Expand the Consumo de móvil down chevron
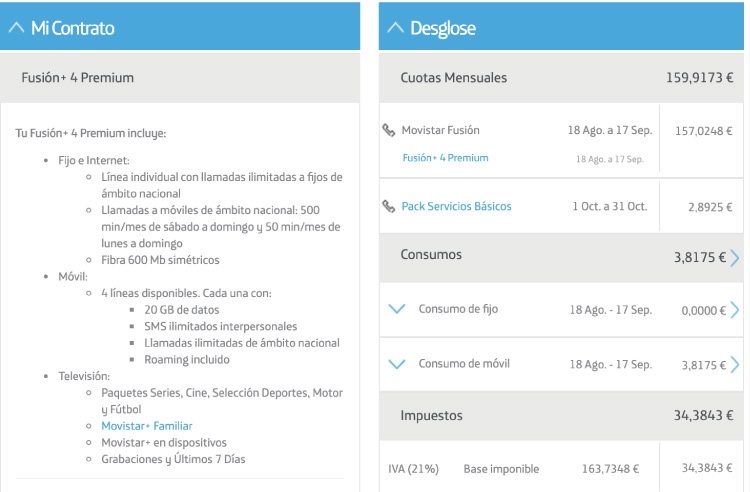This screenshot has height=492, width=750. [x=397, y=364]
